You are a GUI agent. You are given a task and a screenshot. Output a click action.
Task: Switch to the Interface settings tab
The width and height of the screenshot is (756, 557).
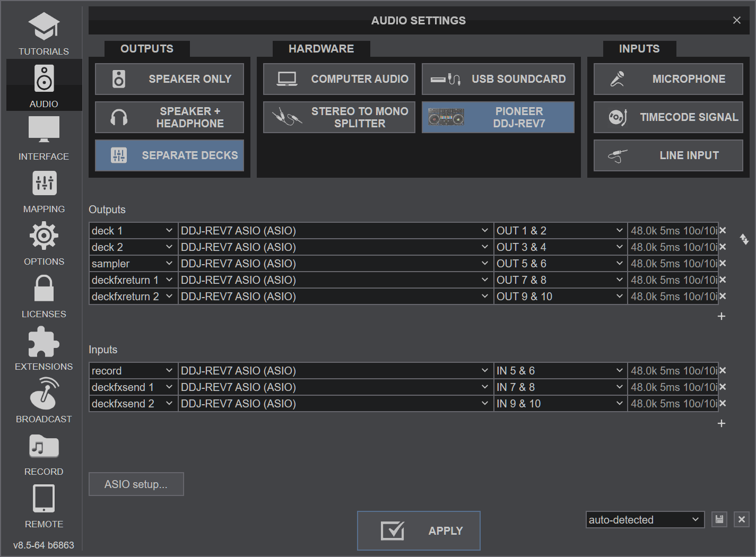(44, 138)
